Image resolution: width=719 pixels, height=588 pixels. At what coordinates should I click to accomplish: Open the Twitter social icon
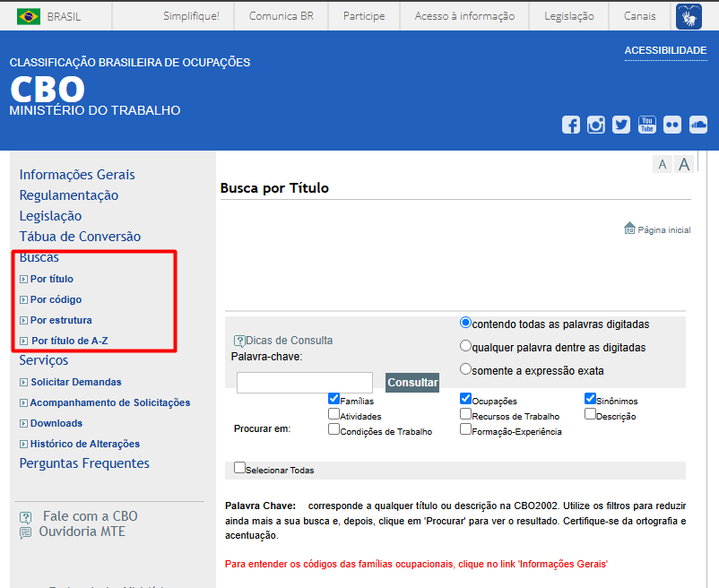point(621,125)
